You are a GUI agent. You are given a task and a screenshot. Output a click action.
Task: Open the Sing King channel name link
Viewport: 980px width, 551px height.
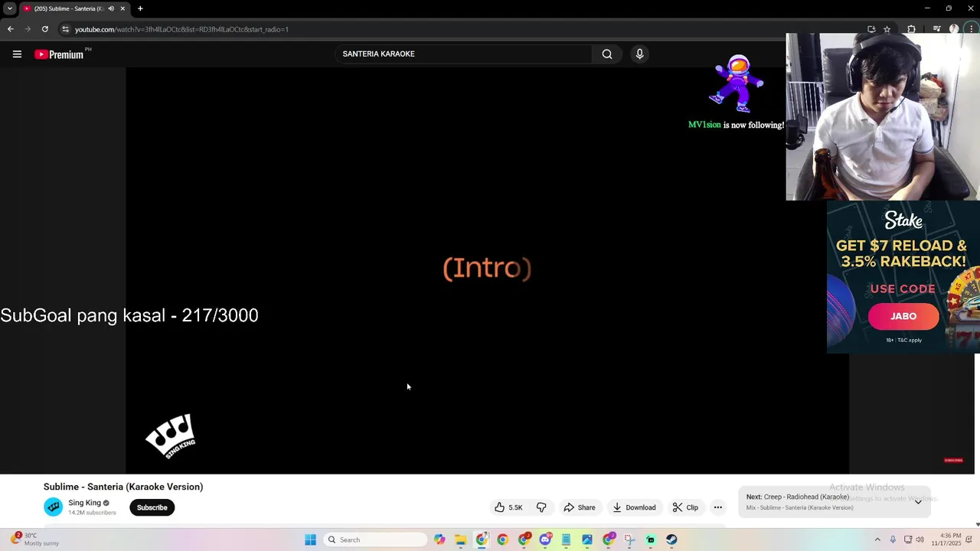pyautogui.click(x=84, y=503)
